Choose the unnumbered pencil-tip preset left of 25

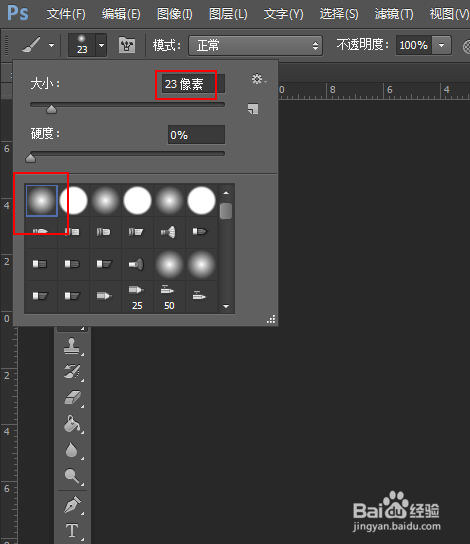pyautogui.click(x=104, y=296)
